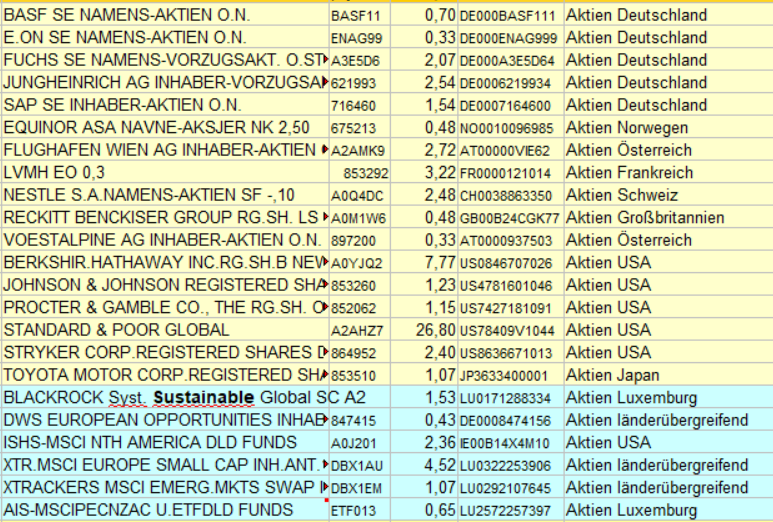The height and width of the screenshot is (522, 773).
Task: Select JOHNSON & JOHNSON cell
Action: (165, 285)
